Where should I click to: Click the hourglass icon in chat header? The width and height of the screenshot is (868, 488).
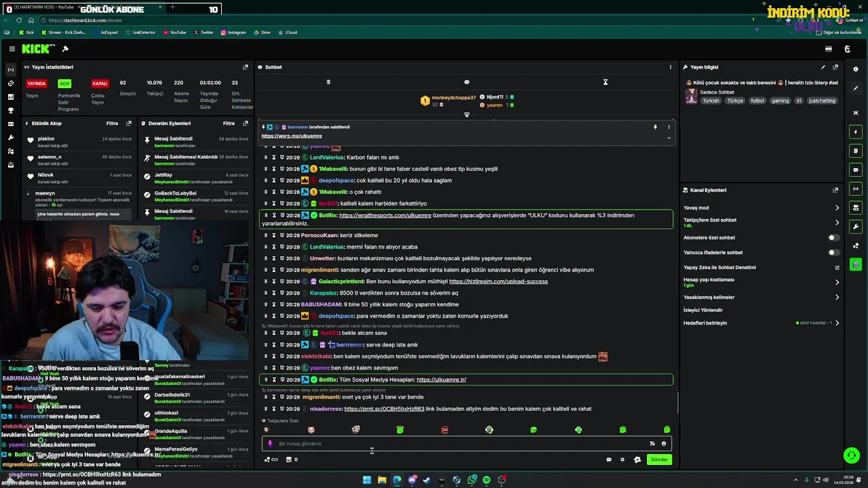tap(606, 82)
